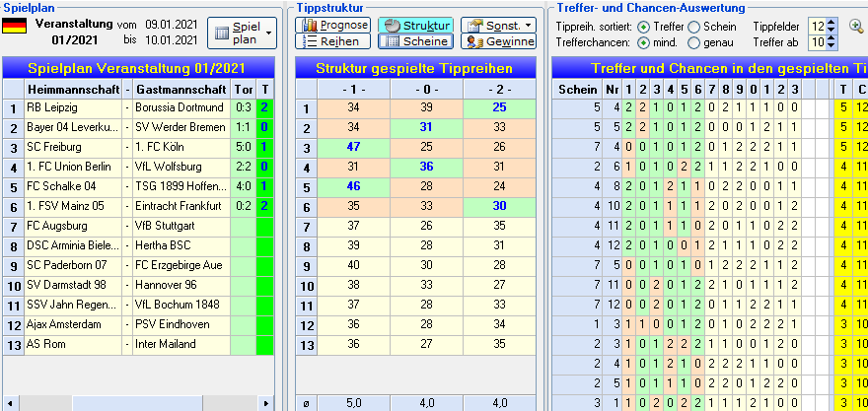Screen dimensions: 868x411
Task: Open the Spielplan dropdown button
Action: [242, 34]
